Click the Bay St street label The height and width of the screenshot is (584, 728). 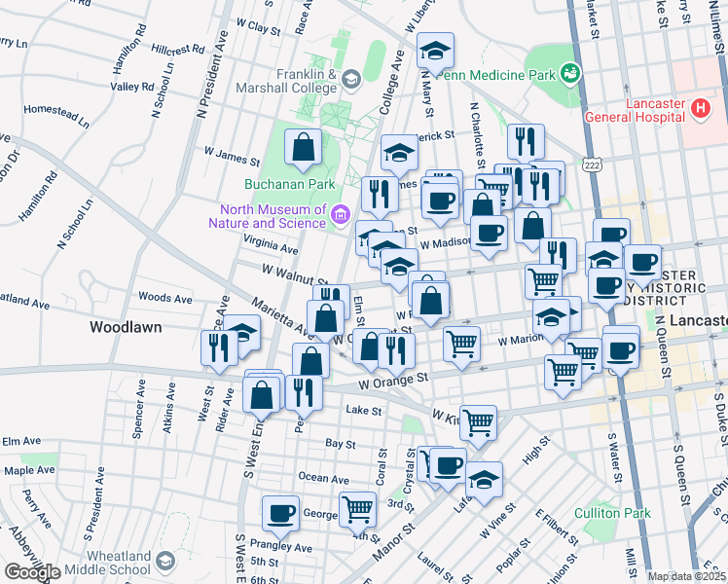click(341, 444)
